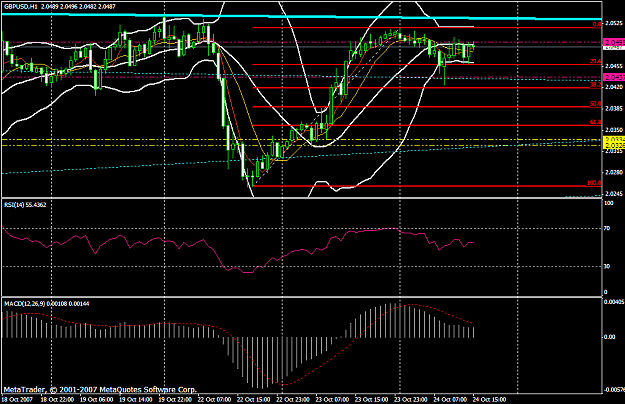Screen dimensions: 625x404
Task: Select the cyan trend line at chart top
Action: tap(302, 16)
